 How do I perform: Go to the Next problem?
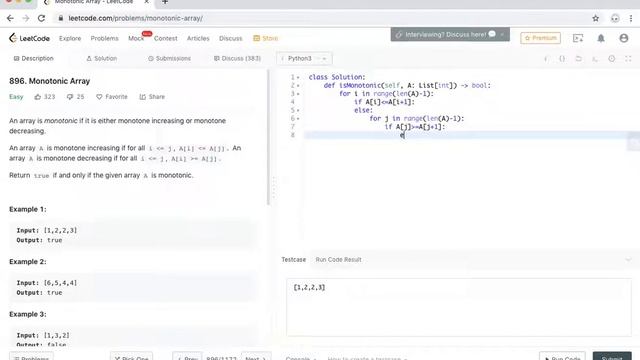point(256,357)
